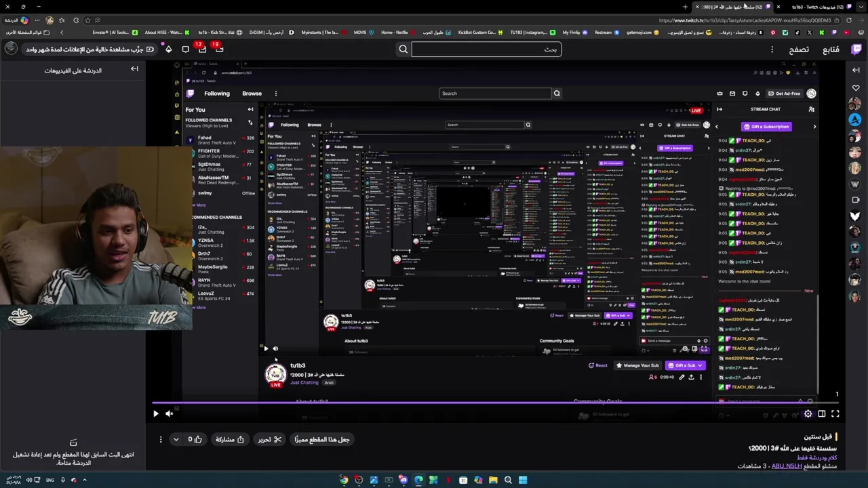
Task: Mute the video player sound
Action: pyautogui.click(x=170, y=413)
